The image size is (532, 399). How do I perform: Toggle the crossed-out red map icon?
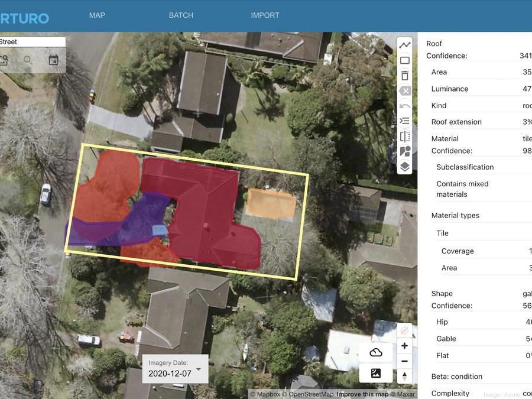405,330
